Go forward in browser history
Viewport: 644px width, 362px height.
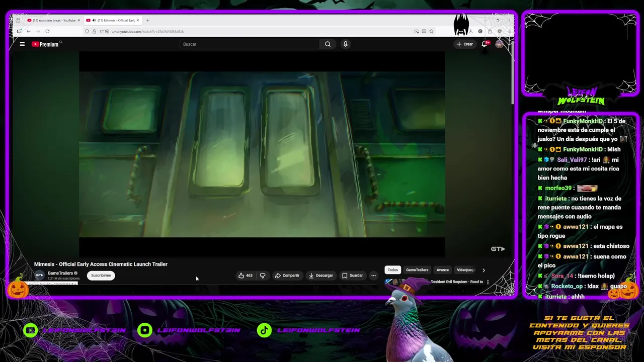tap(38, 31)
